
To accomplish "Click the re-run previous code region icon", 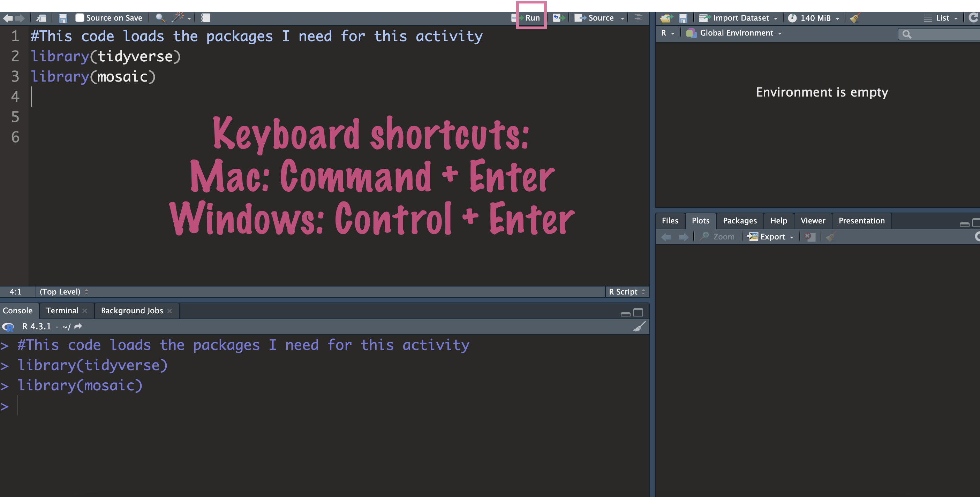I will (x=558, y=18).
